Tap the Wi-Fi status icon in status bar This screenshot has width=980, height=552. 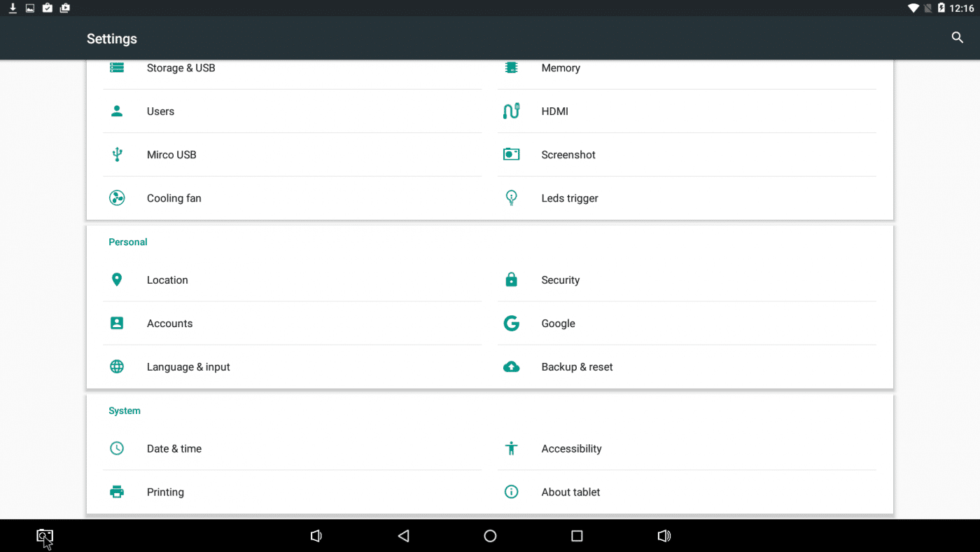point(913,8)
